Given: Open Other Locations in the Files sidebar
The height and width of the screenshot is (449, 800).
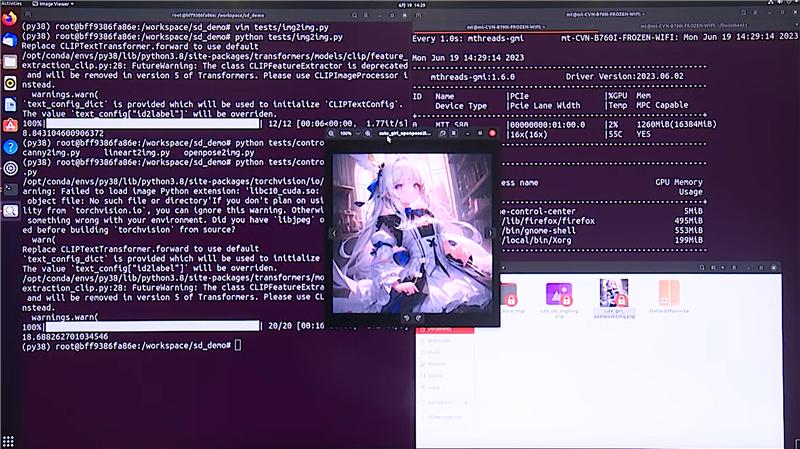Looking at the screenshot, I should (445, 417).
